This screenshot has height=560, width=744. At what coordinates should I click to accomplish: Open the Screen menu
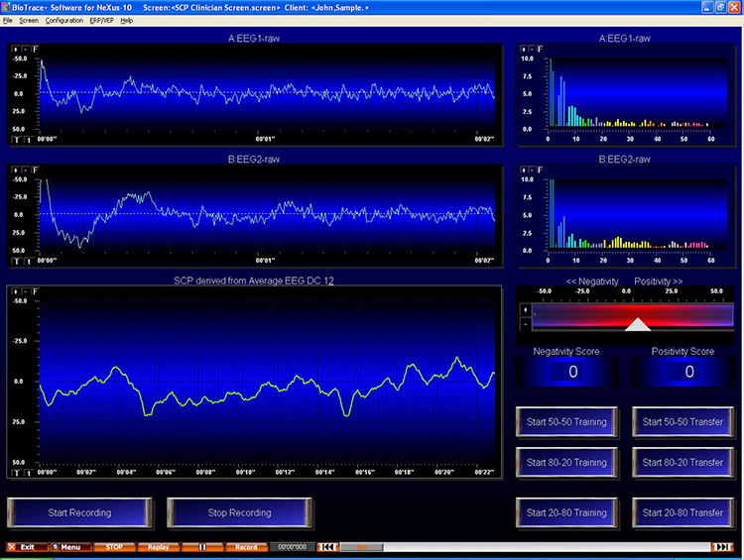tap(29, 21)
